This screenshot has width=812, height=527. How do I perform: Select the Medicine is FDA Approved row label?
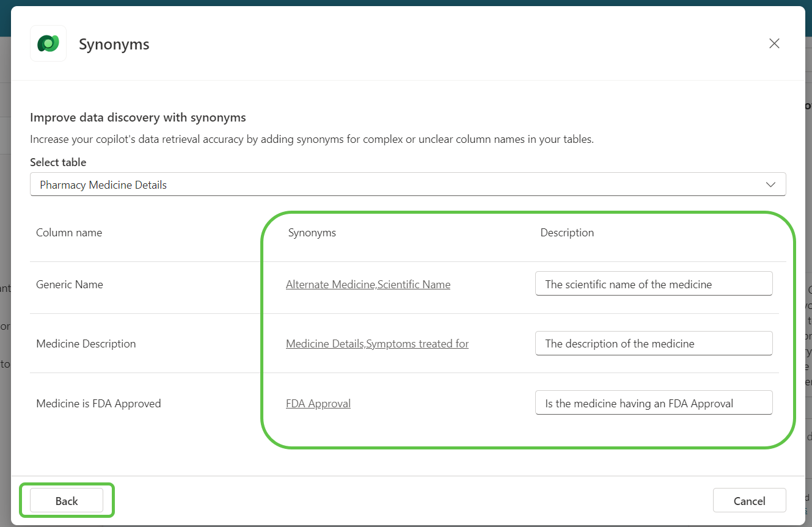[x=98, y=403]
